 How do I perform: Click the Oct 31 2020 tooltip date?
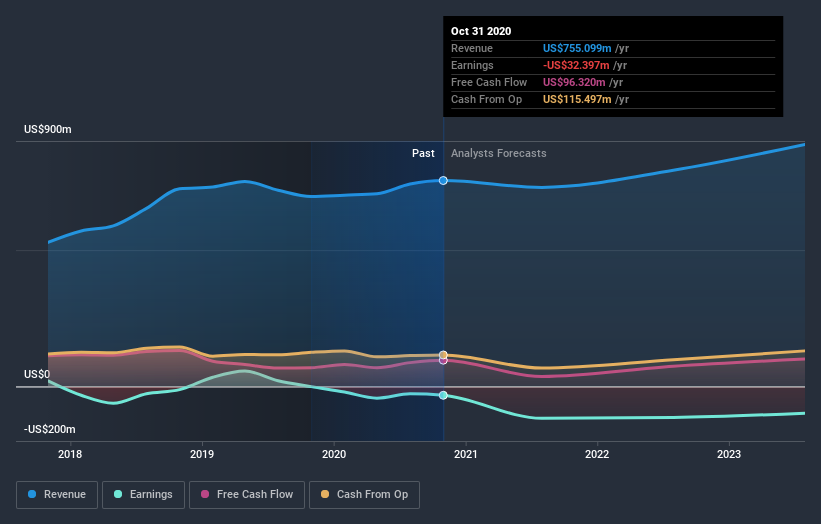point(481,31)
